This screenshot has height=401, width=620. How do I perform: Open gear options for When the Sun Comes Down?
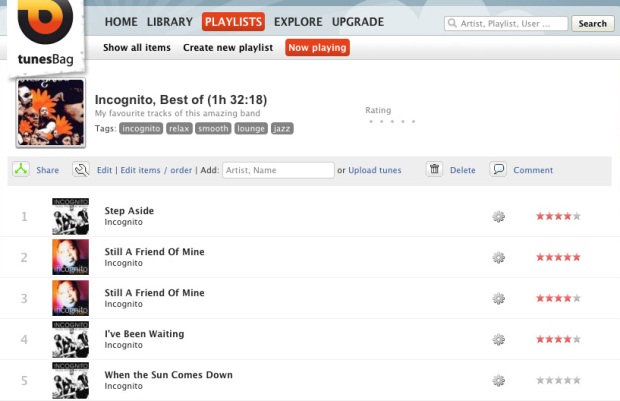498,380
